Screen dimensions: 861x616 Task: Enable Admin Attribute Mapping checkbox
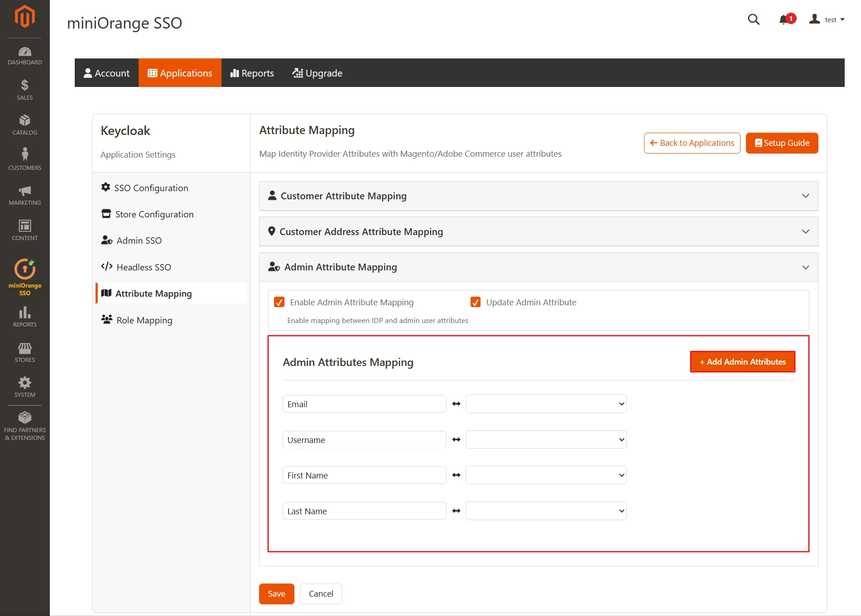click(279, 302)
